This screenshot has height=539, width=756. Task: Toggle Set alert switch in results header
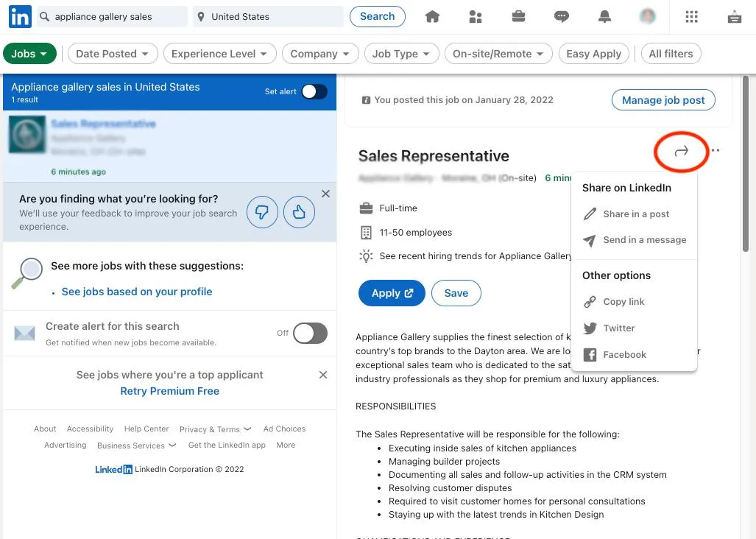point(314,91)
